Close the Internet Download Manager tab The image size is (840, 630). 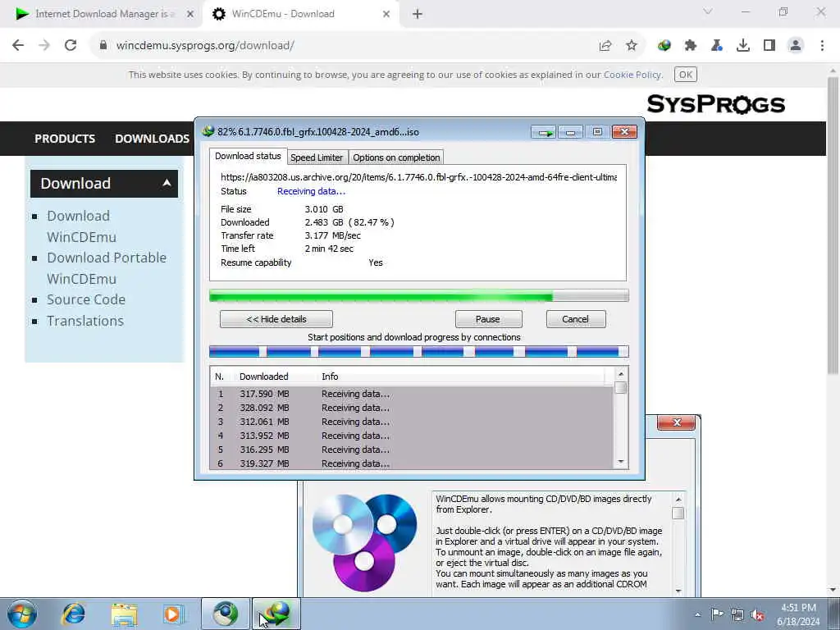click(190, 14)
